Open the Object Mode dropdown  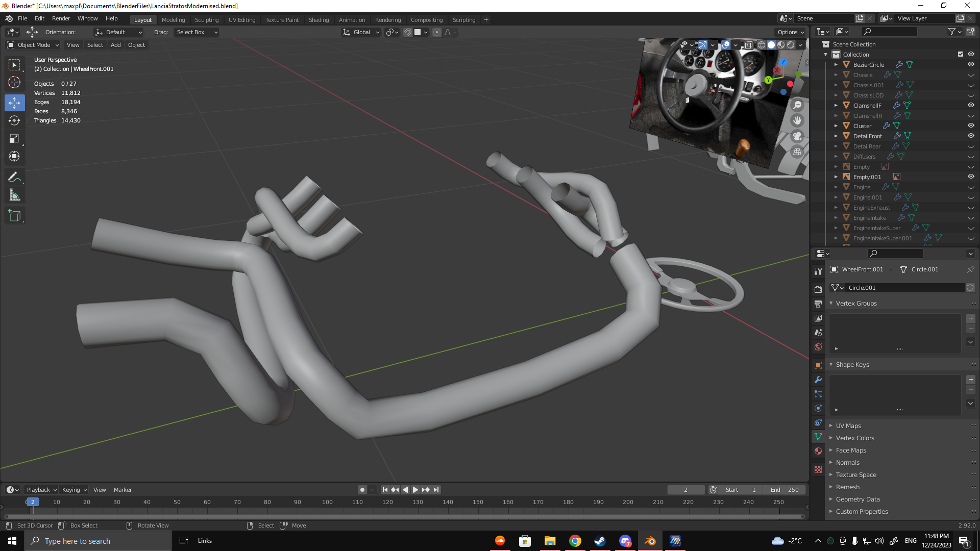34,45
